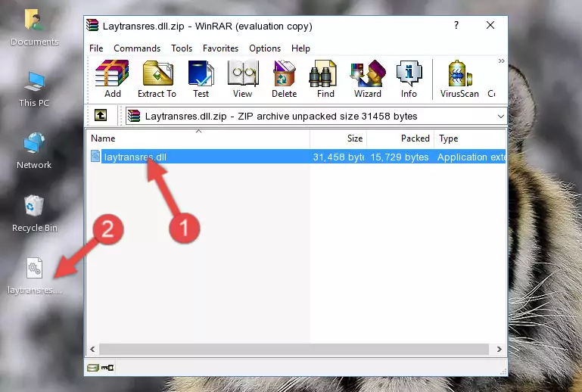Launch the Wizard tool
The image size is (582, 392).
(x=368, y=79)
